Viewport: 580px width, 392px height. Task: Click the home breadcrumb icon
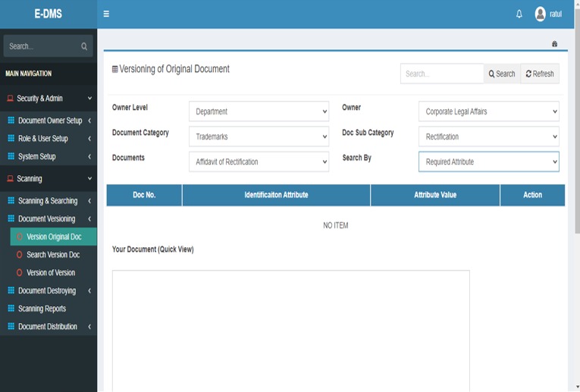pyautogui.click(x=554, y=44)
